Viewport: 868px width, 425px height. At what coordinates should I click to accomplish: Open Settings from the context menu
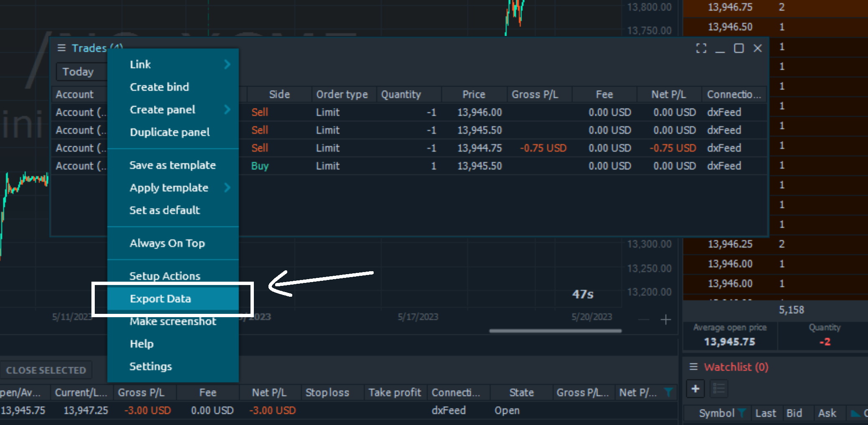tap(151, 366)
